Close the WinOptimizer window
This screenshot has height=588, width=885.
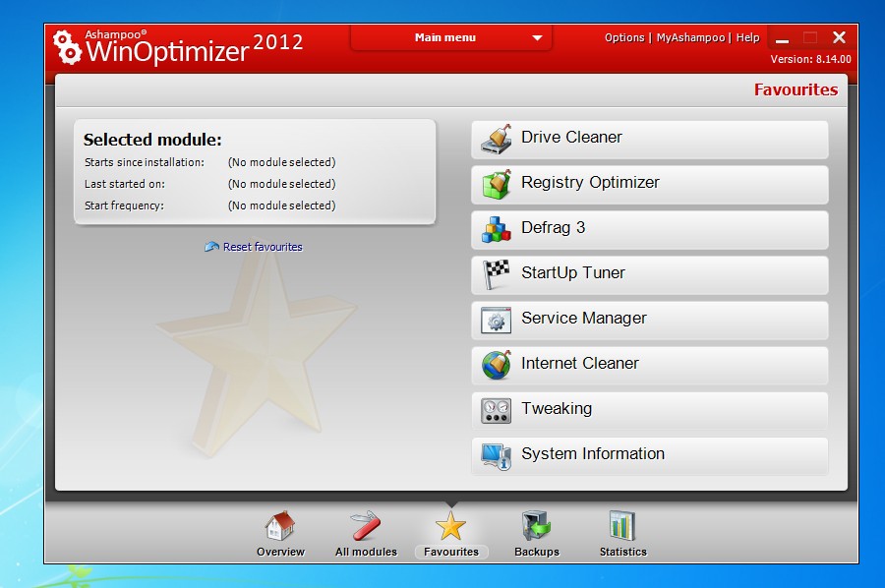[840, 37]
